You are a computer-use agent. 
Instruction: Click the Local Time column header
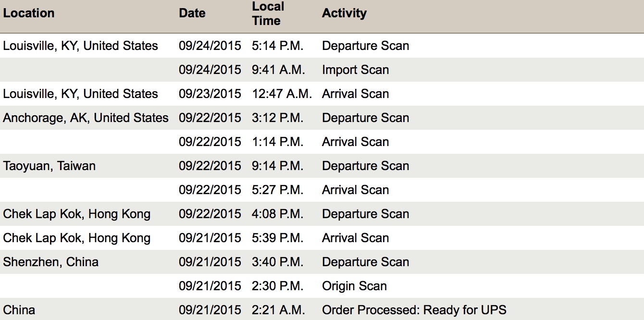[268, 13]
